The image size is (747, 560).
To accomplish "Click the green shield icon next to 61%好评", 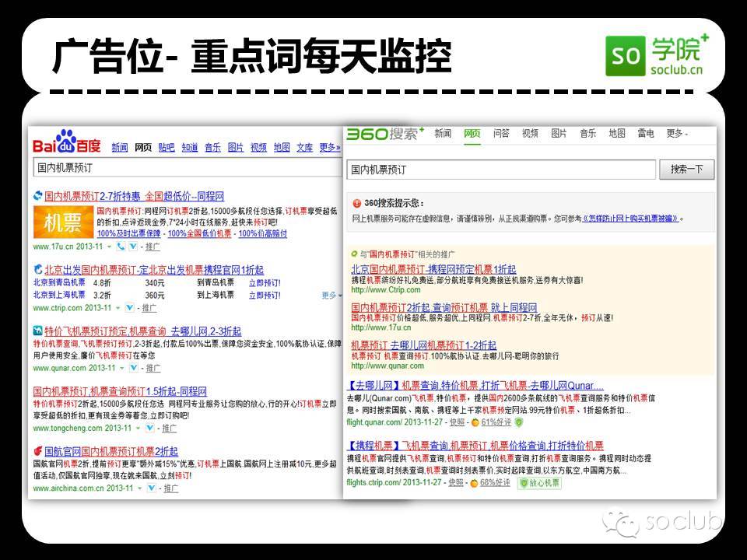I will 520,423.
